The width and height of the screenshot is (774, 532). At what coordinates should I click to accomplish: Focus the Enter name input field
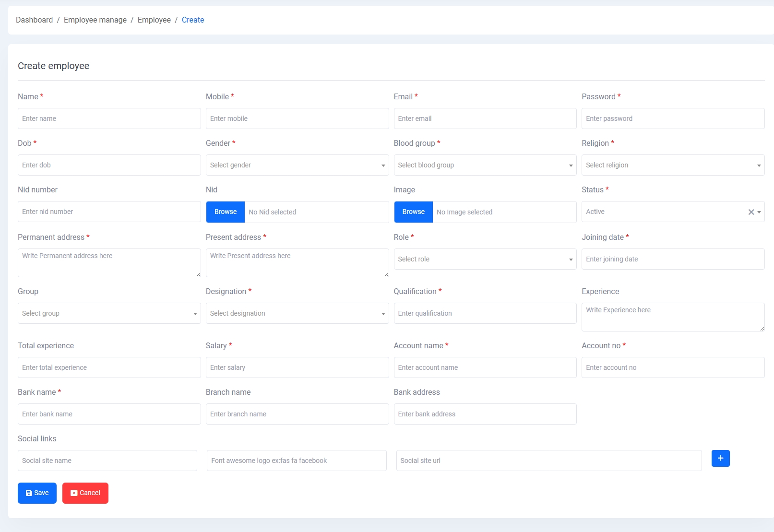tap(109, 118)
